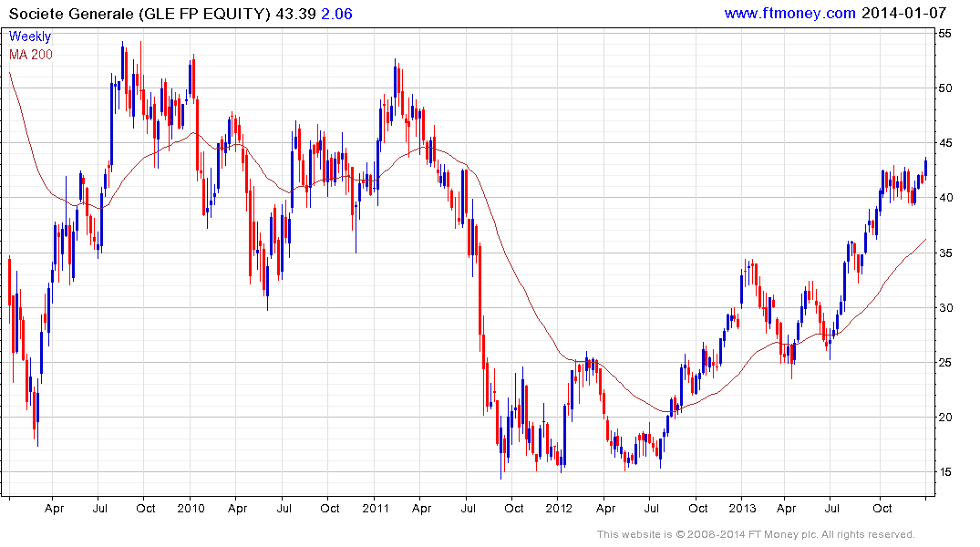Click the MA 200 legend label

(31, 55)
